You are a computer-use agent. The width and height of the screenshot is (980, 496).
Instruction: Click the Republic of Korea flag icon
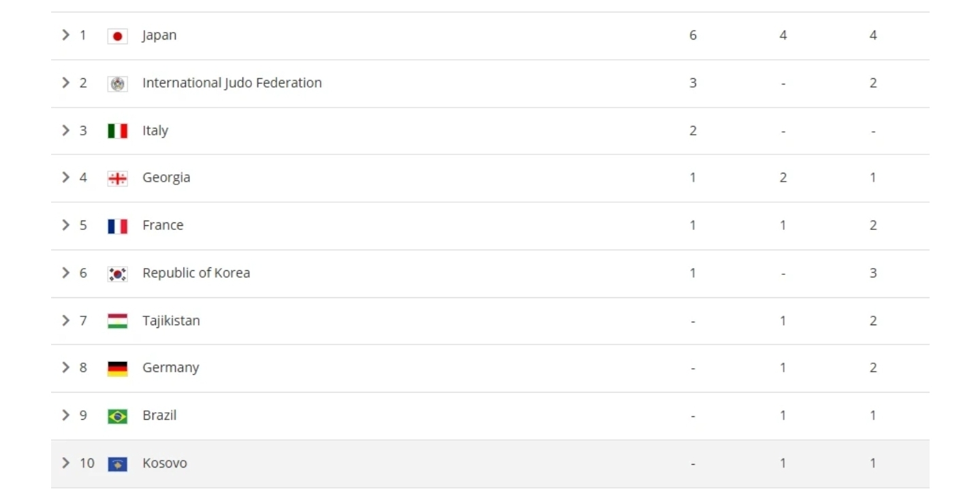point(117,274)
